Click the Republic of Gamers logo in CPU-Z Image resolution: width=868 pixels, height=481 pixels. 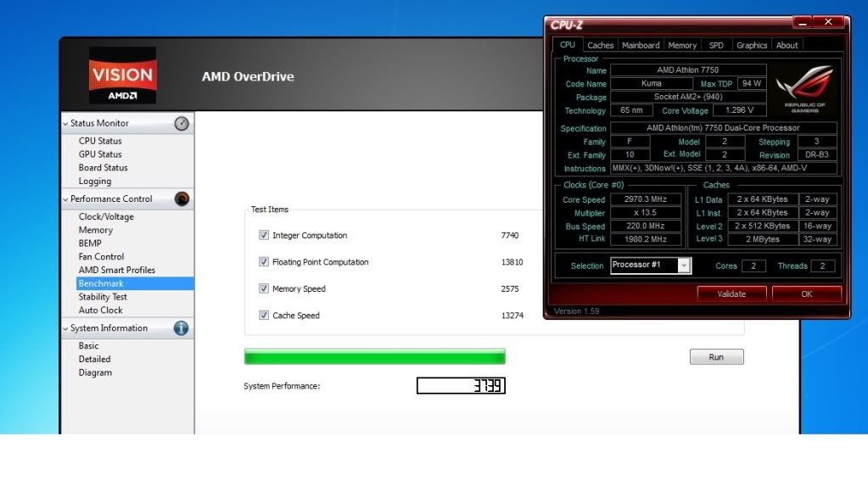805,88
